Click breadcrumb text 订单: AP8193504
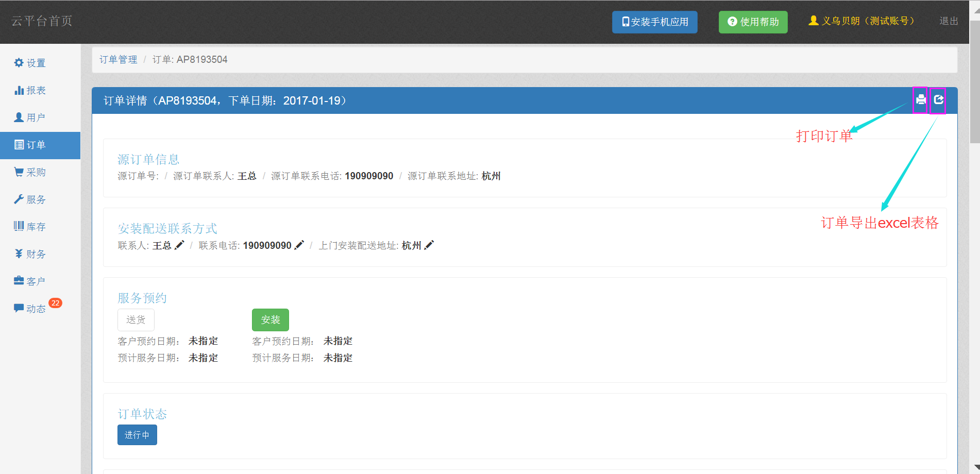 pos(190,60)
